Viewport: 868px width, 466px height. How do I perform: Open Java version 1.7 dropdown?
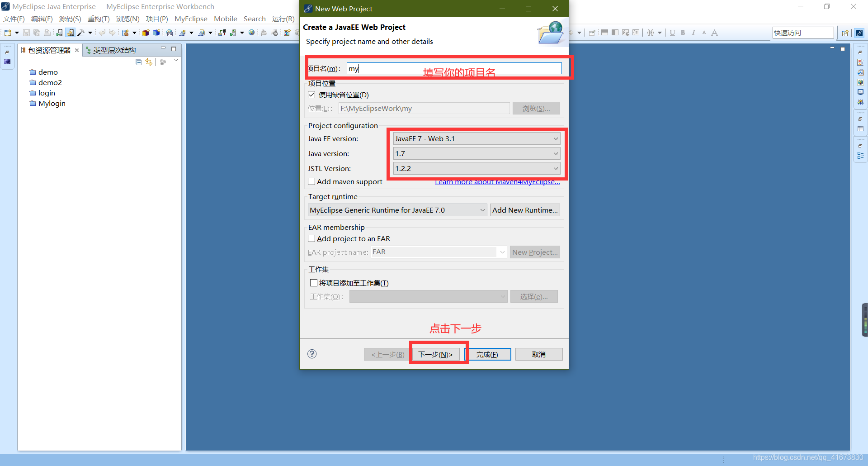(x=476, y=153)
